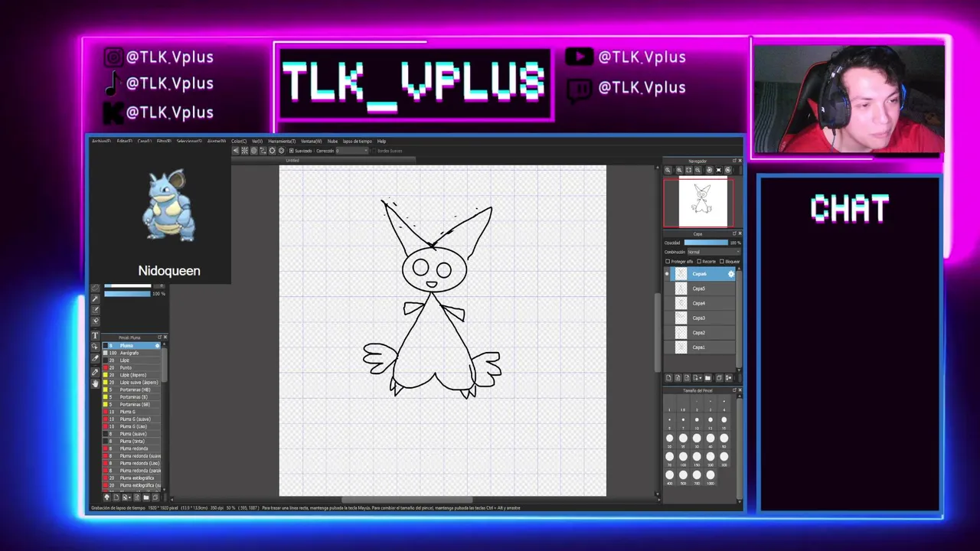Open the Archivo menu
The height and width of the screenshot is (551, 980).
[x=102, y=141]
